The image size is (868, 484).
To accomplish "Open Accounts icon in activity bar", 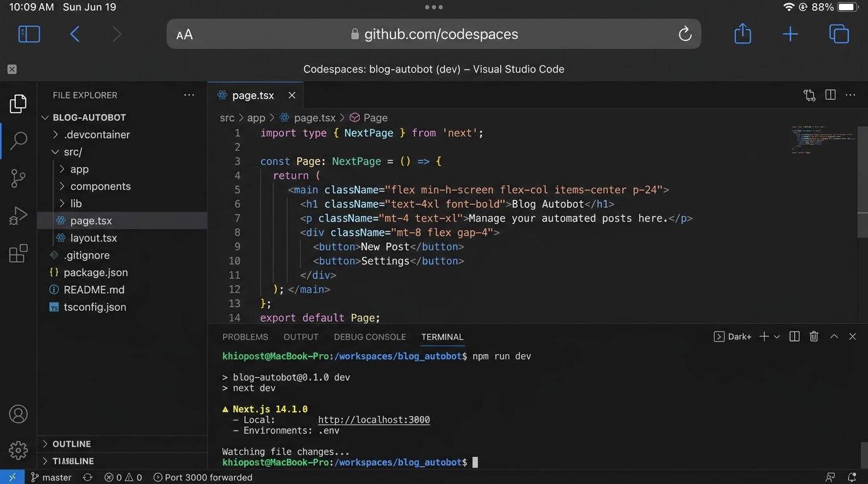I will pos(17,414).
